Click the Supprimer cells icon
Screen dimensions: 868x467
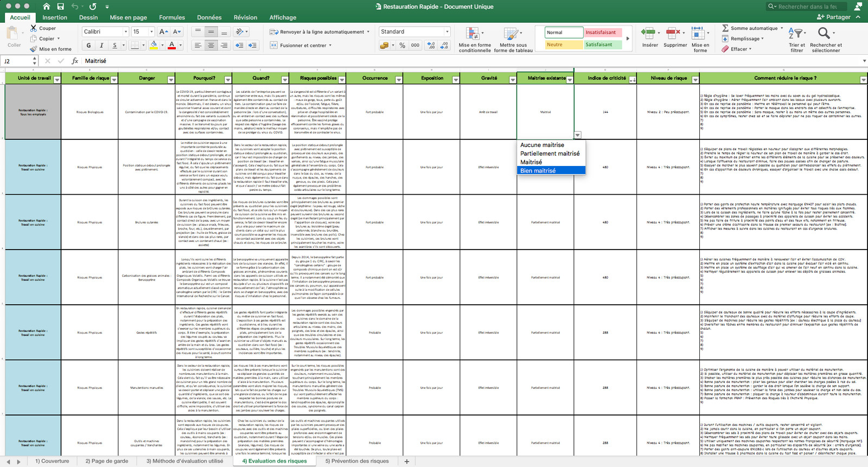click(x=673, y=33)
